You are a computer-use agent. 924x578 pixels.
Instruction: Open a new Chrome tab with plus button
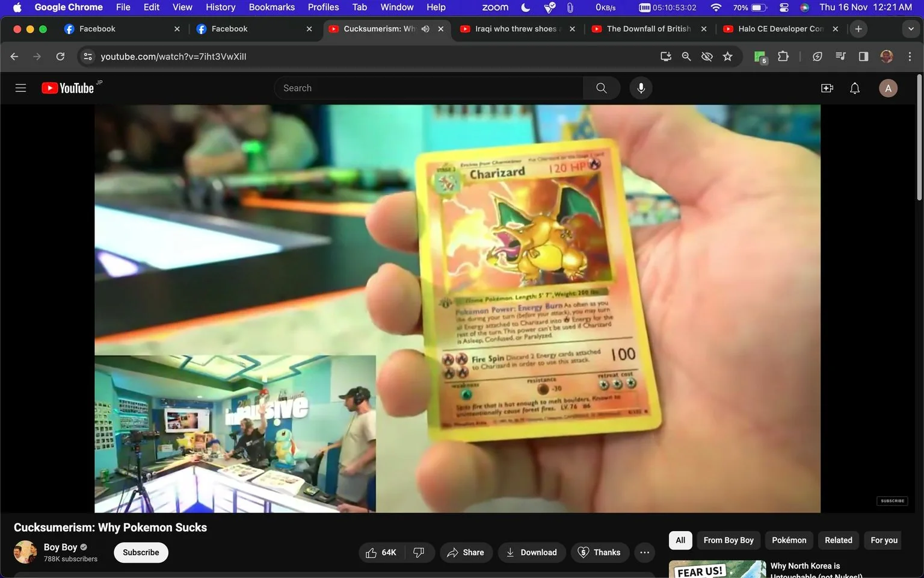pos(858,29)
